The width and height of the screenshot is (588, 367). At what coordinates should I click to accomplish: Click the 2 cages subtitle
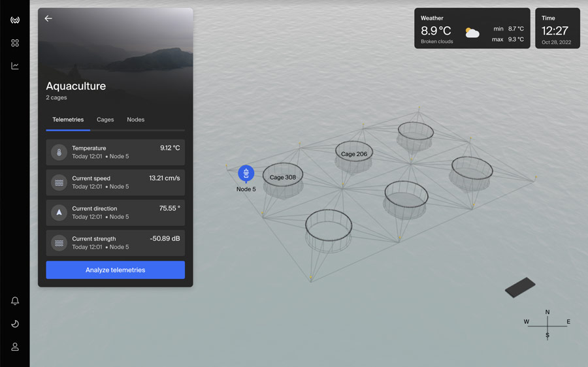click(x=56, y=97)
